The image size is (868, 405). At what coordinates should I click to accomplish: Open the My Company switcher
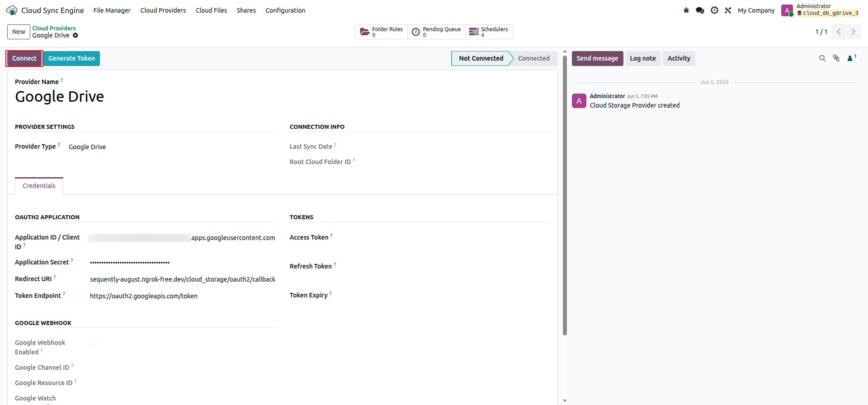756,10
